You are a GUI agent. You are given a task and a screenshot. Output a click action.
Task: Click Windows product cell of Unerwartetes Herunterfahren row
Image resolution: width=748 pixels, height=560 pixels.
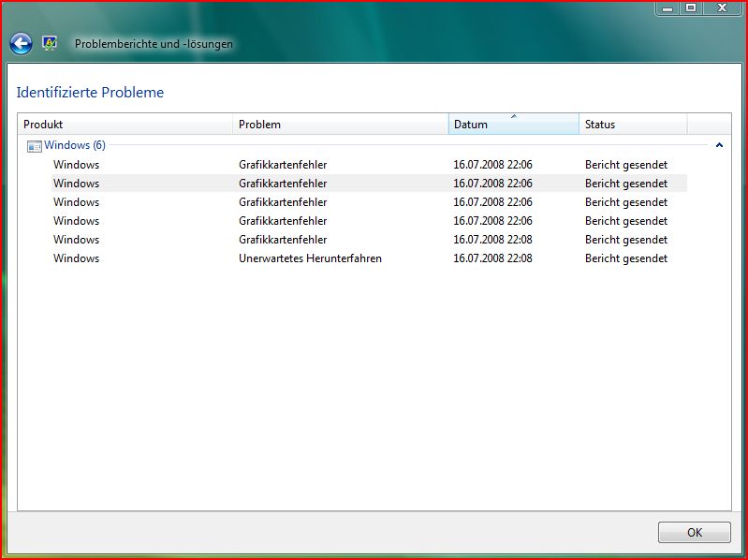click(x=77, y=258)
